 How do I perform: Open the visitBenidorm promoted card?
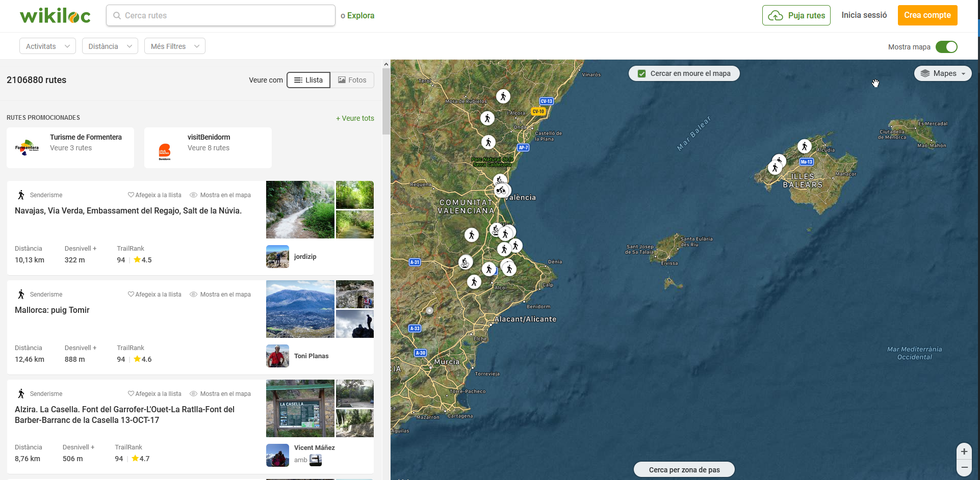tap(208, 148)
